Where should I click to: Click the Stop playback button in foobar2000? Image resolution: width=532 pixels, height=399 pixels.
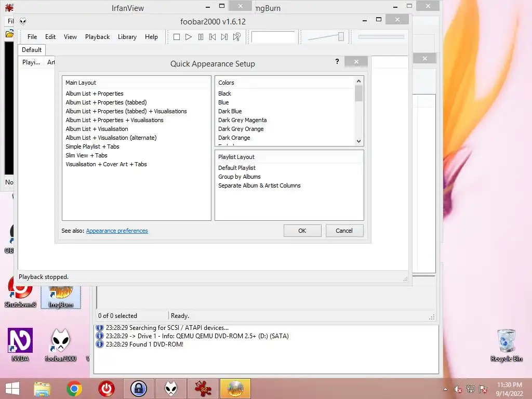(177, 37)
